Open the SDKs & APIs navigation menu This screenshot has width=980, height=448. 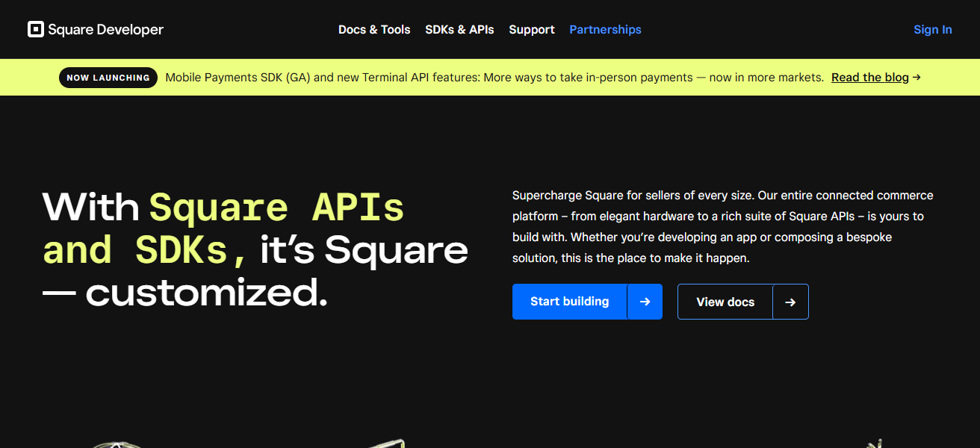459,29
